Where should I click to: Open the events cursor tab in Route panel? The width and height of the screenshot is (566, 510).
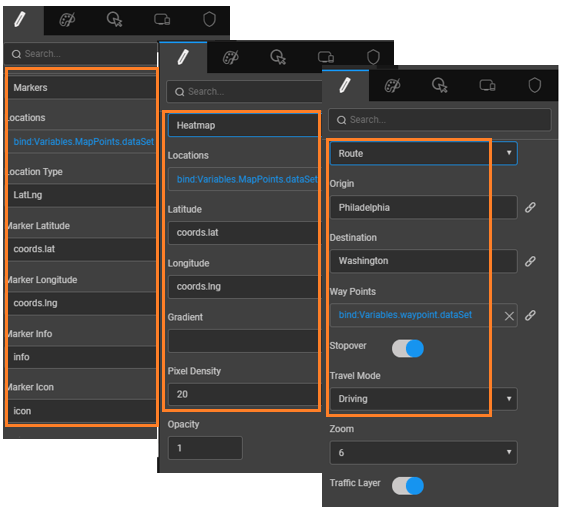pos(439,86)
